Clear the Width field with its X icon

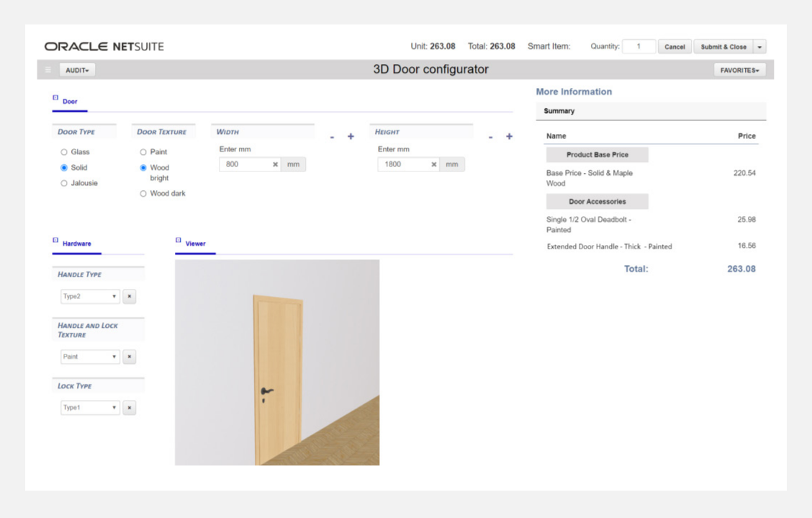point(275,164)
